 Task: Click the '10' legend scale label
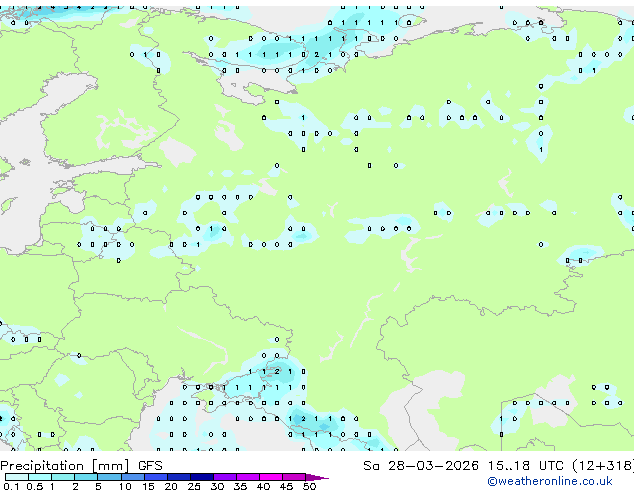coord(125,486)
